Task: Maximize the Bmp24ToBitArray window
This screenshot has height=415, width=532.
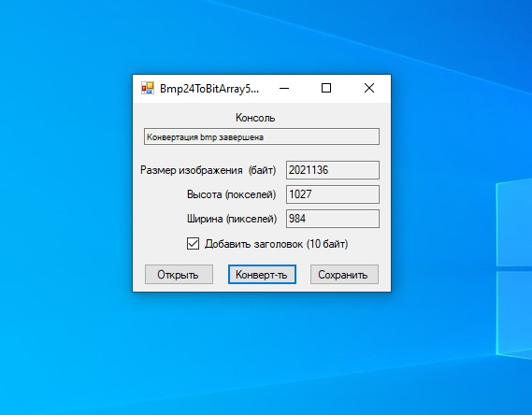Action: [326, 88]
